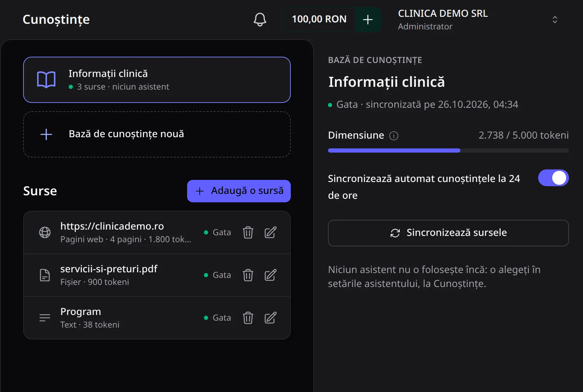Show info about Dimensiune tokens
This screenshot has width=583, height=392.
(394, 136)
